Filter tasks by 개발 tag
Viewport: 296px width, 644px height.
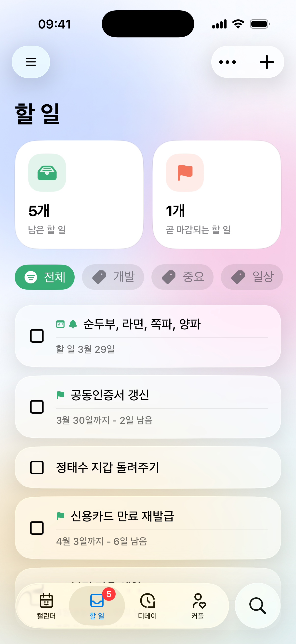[x=113, y=277]
